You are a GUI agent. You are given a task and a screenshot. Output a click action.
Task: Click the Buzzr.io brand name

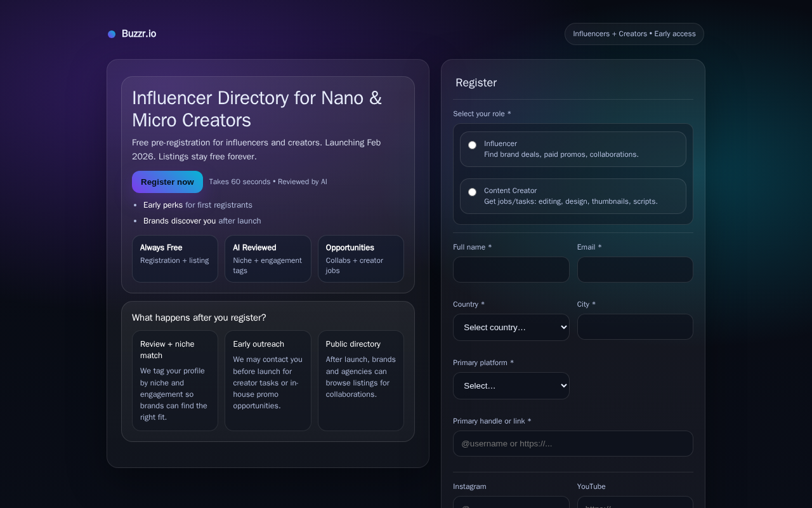[x=139, y=34]
